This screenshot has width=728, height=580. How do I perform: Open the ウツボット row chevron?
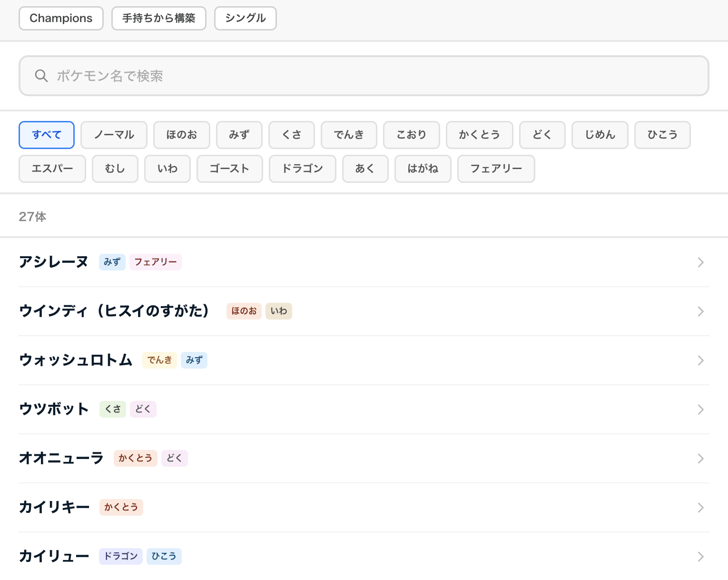click(700, 410)
